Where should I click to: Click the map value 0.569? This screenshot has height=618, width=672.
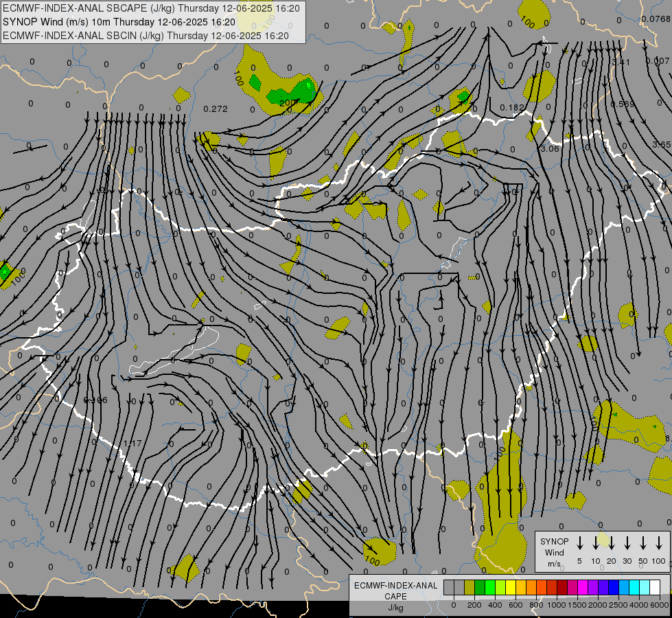click(623, 104)
